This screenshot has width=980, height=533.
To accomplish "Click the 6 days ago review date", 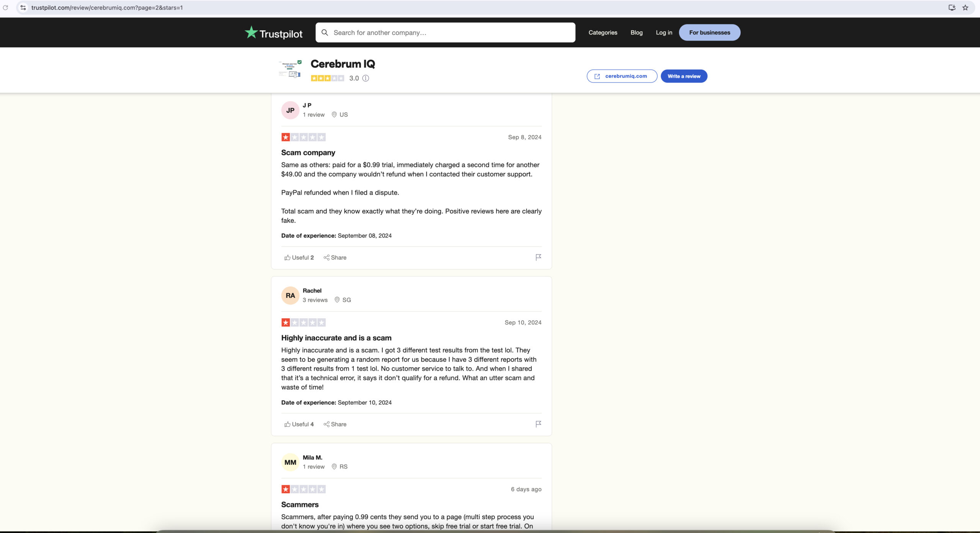I will (x=526, y=489).
